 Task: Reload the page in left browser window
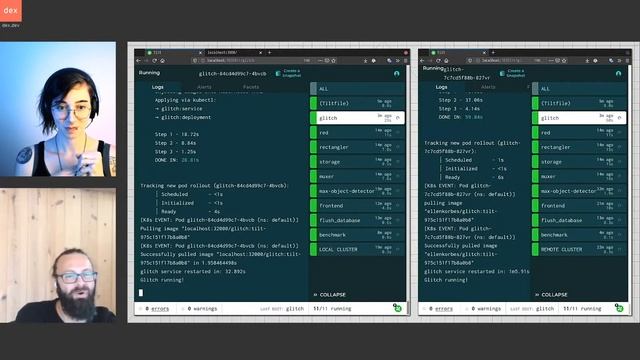click(x=155, y=60)
